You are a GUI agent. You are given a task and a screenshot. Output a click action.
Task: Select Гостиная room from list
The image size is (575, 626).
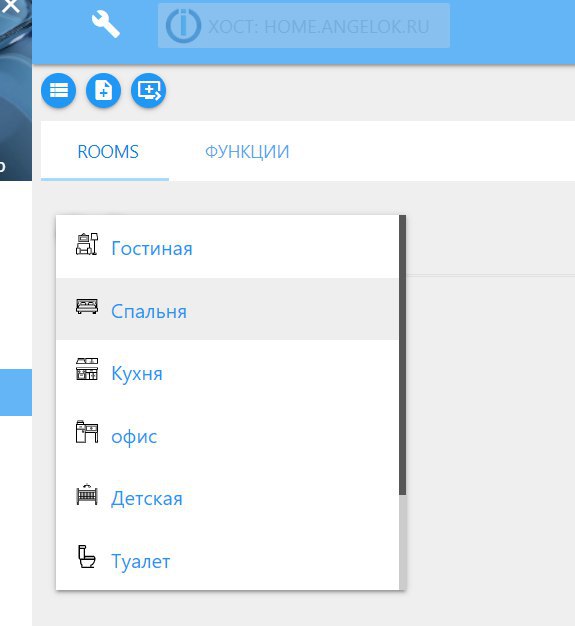point(227,247)
